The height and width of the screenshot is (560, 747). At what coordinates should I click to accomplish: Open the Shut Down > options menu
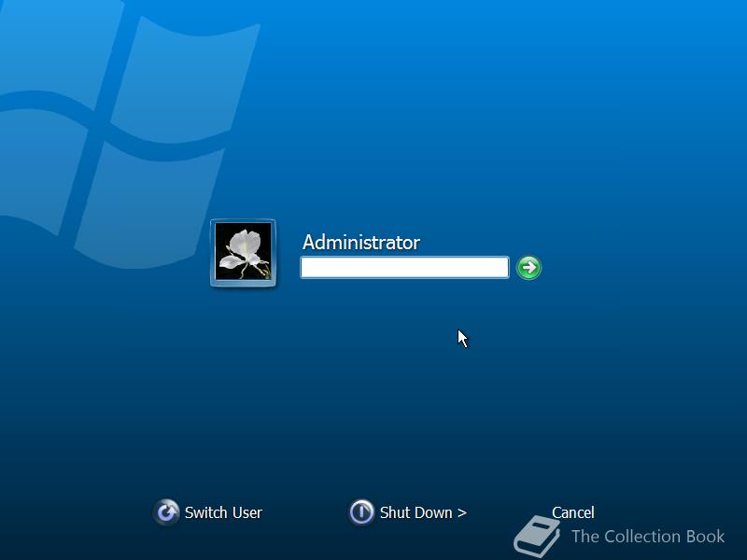coord(423,512)
